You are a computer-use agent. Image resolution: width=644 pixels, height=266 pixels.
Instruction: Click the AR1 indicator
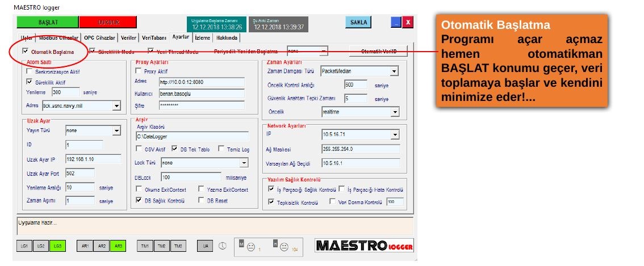[85, 246]
